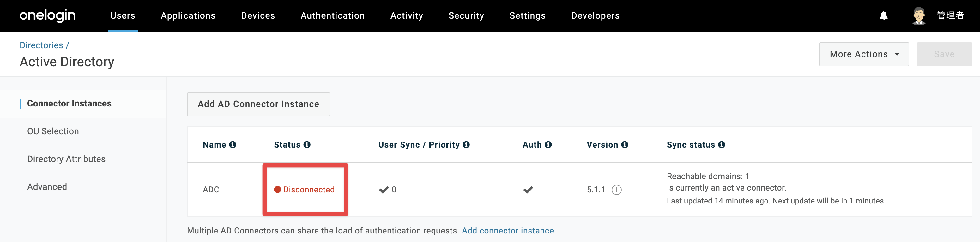
Task: Open the Authentication menu
Action: pos(333,15)
